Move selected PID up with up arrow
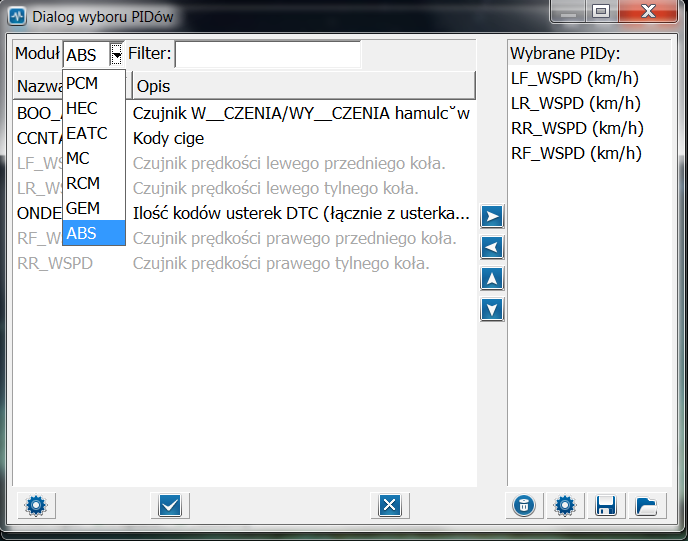Screen dimensions: 688x541 click(491, 279)
